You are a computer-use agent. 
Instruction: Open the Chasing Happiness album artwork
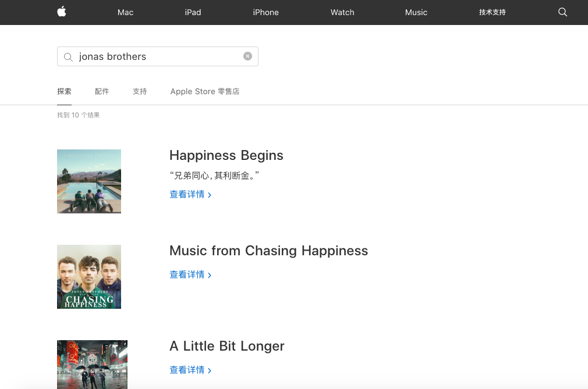pos(88,277)
